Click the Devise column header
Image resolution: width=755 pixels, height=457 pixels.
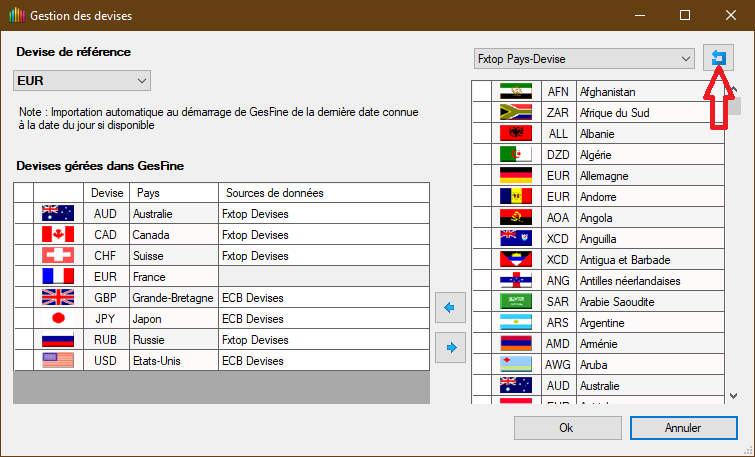(107, 192)
